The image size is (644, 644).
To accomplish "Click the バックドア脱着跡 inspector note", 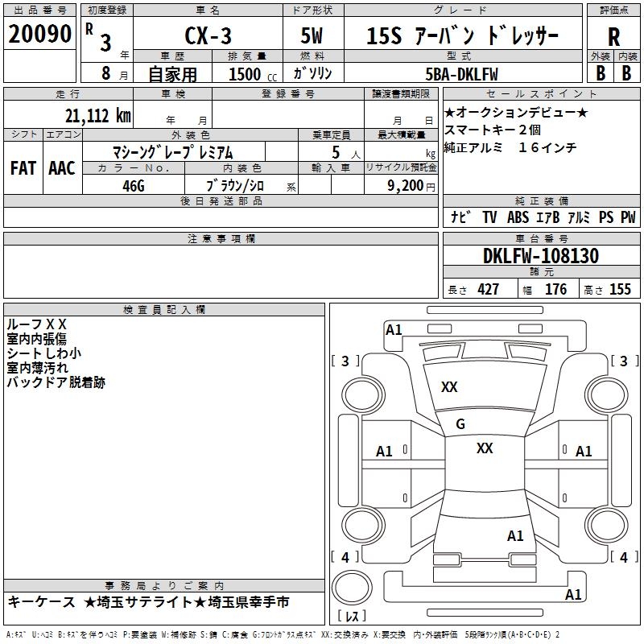I will pos(56,382).
